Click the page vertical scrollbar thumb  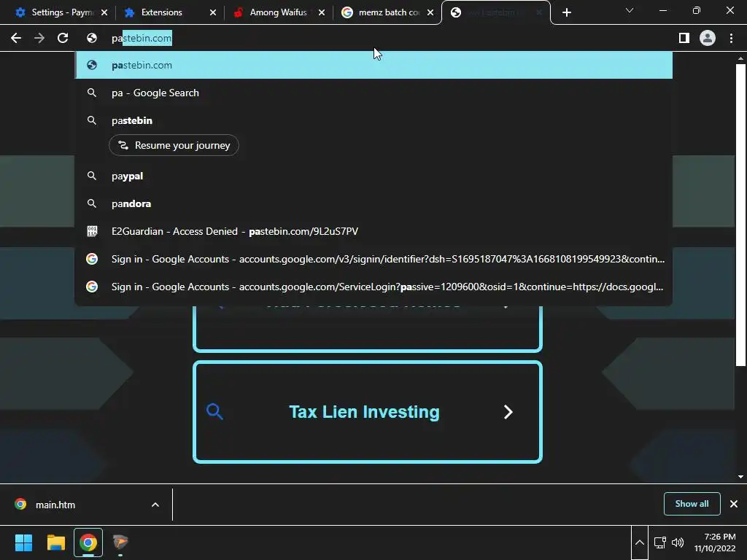[740, 214]
